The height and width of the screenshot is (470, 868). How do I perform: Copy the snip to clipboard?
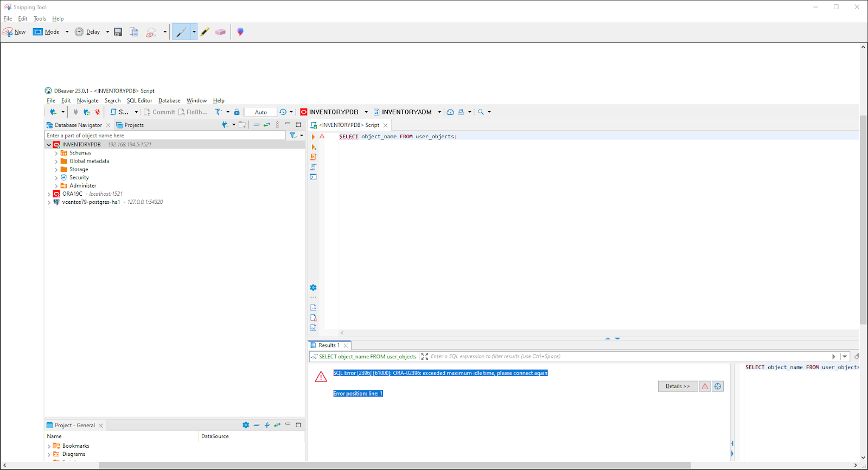point(134,32)
